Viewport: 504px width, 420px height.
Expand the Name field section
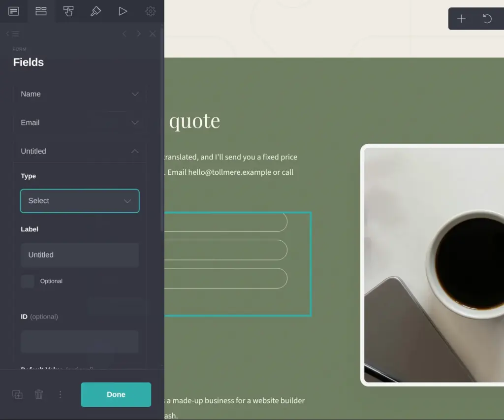point(80,94)
